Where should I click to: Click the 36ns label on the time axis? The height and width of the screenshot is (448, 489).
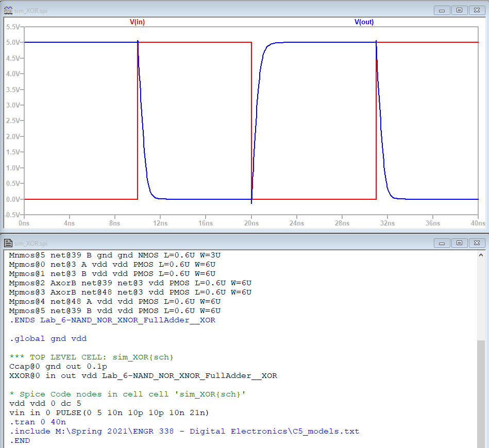(433, 223)
